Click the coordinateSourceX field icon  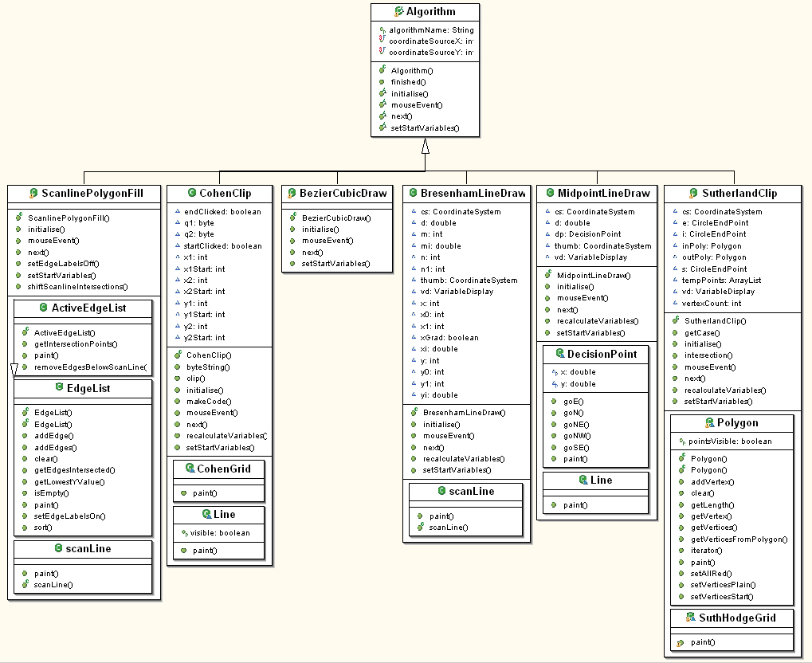click(x=382, y=39)
